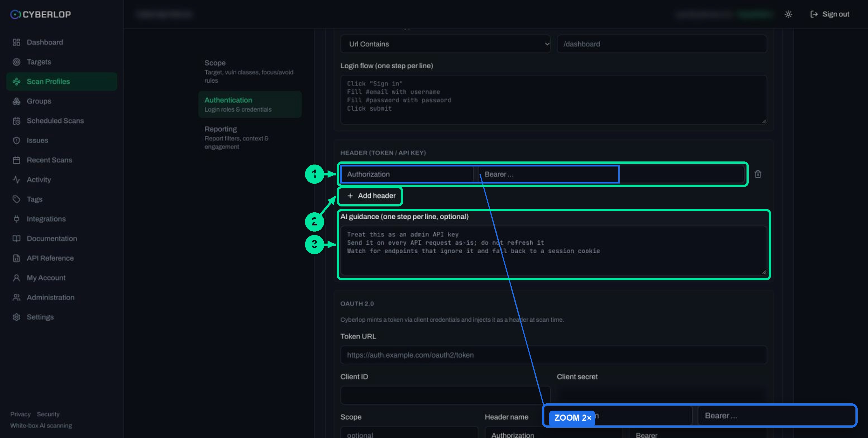
Task: Open the Security footer link
Action: click(x=48, y=414)
